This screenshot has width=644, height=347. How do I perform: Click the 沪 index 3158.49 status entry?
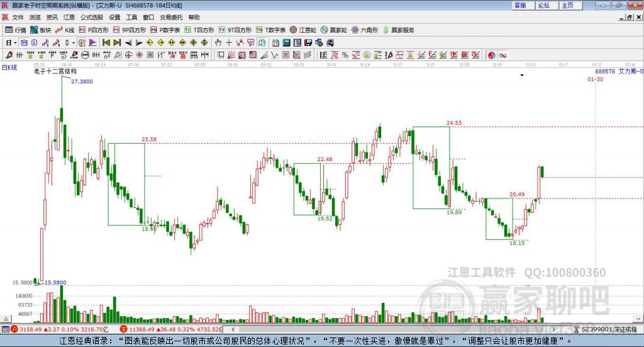[60, 329]
